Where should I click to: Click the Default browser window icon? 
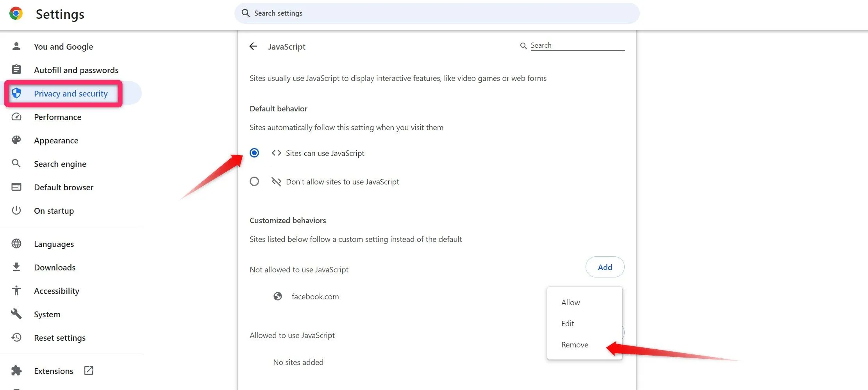16,187
